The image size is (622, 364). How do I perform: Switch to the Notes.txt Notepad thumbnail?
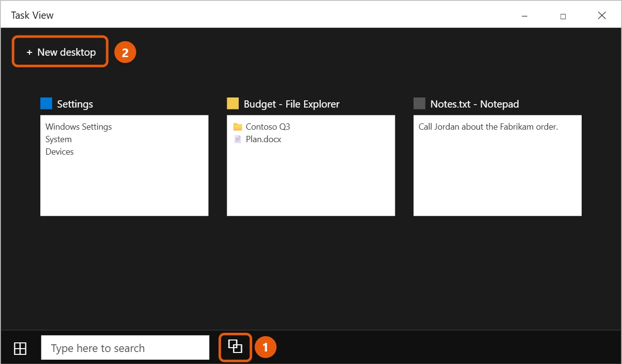point(498,166)
